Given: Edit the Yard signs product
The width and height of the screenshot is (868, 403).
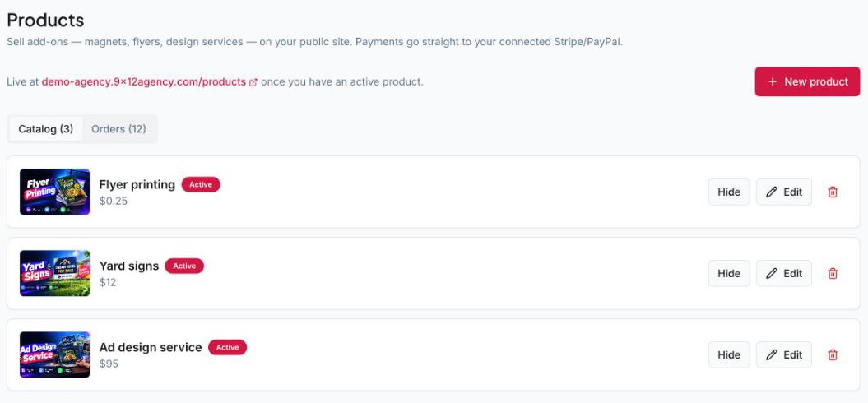Looking at the screenshot, I should pos(784,273).
